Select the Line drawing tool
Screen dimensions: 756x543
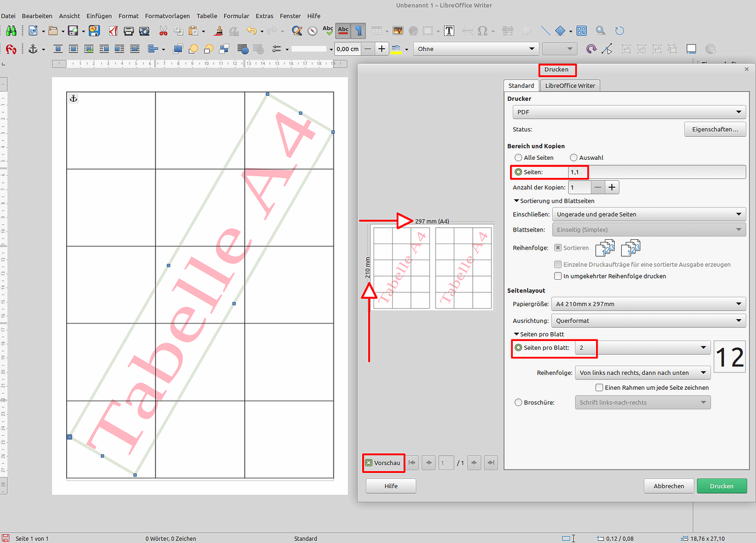point(545,31)
